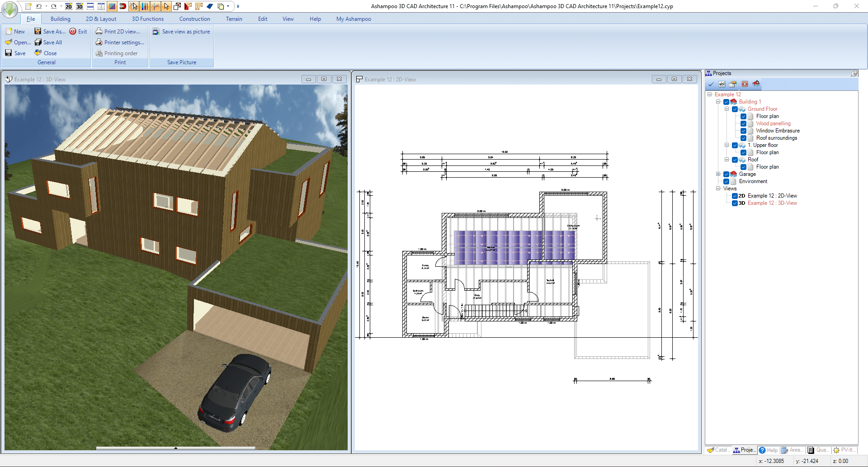Click the undo arrow icon
Image resolution: width=868 pixels, height=467 pixels.
click(x=39, y=6)
